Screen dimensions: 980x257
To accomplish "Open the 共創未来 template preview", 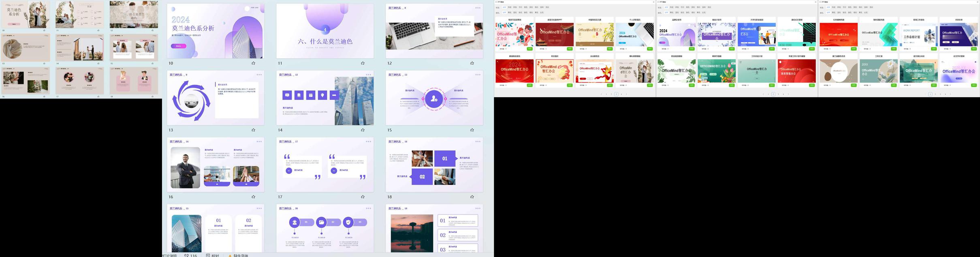I will 959,34.
